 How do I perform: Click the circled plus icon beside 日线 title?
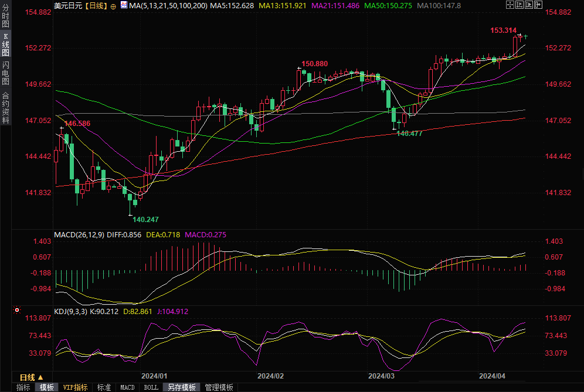point(113,6)
